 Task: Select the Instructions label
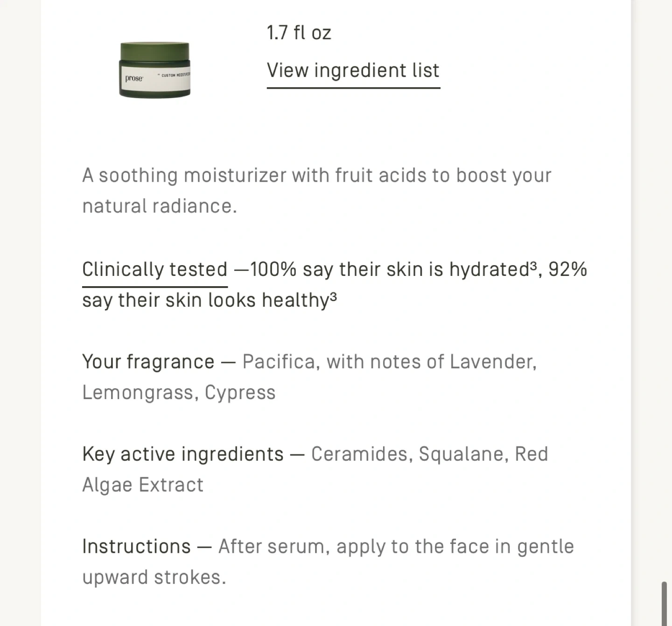tap(136, 547)
